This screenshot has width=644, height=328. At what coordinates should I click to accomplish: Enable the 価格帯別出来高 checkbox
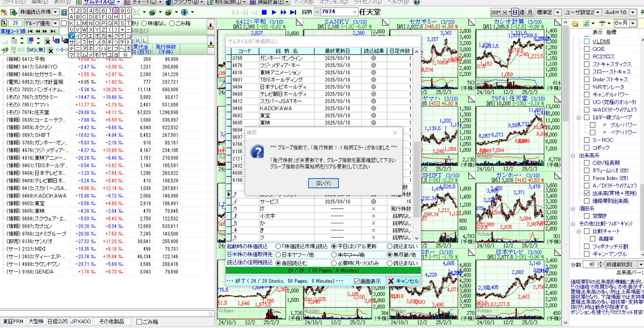tap(587, 201)
